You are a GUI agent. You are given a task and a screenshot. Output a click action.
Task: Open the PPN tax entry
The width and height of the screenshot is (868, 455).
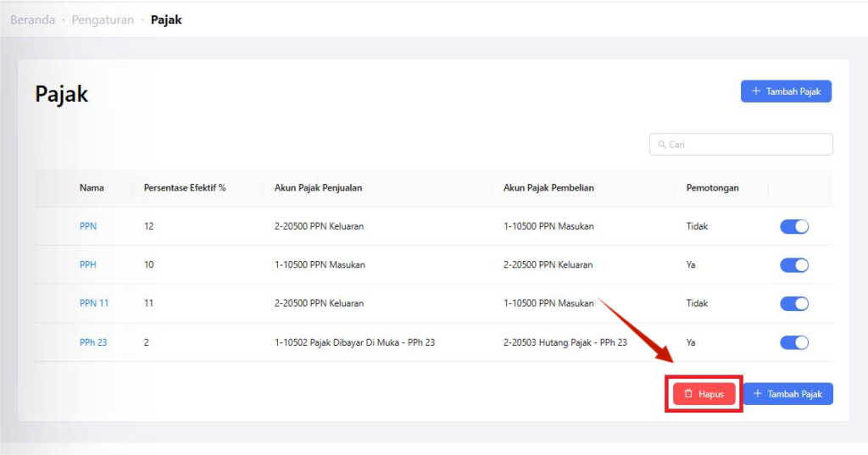tap(88, 226)
